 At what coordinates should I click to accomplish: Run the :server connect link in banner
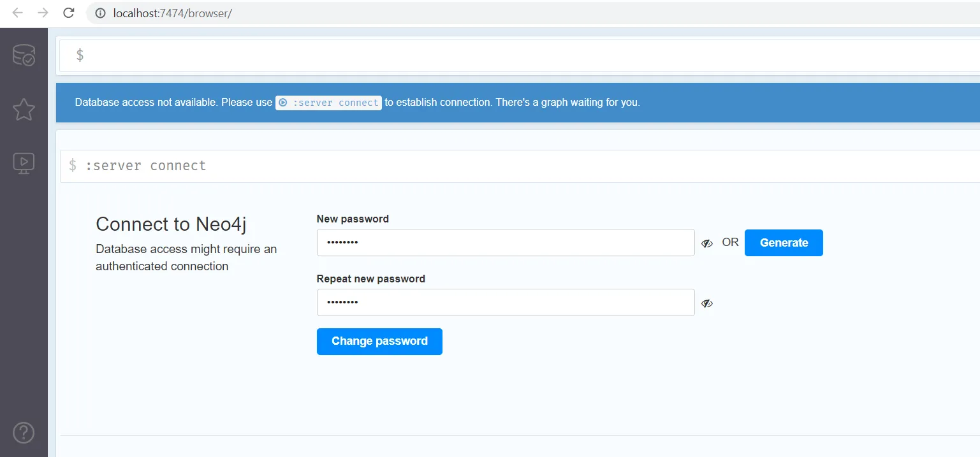pos(328,103)
